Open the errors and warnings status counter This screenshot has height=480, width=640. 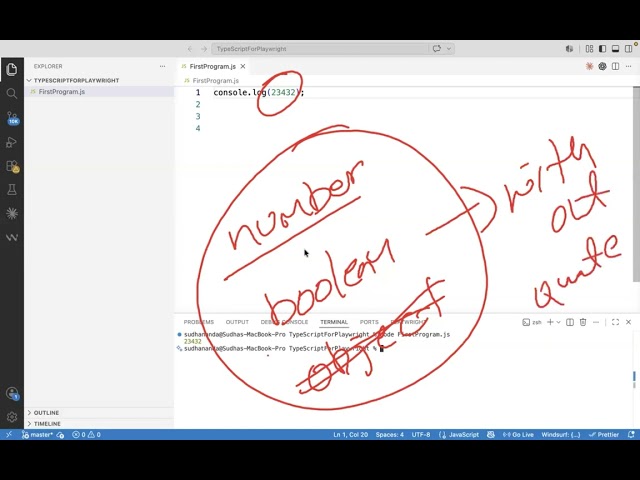[86, 435]
